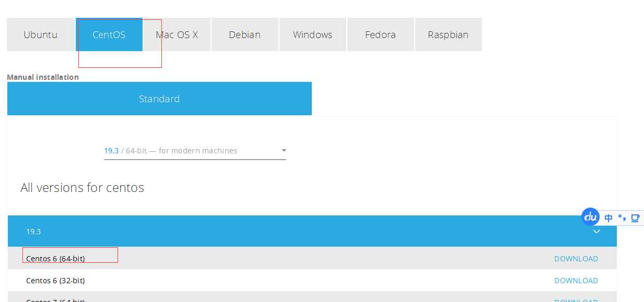Click the Centos 6 (64-bit) row text
This screenshot has width=644, height=302.
(55, 259)
